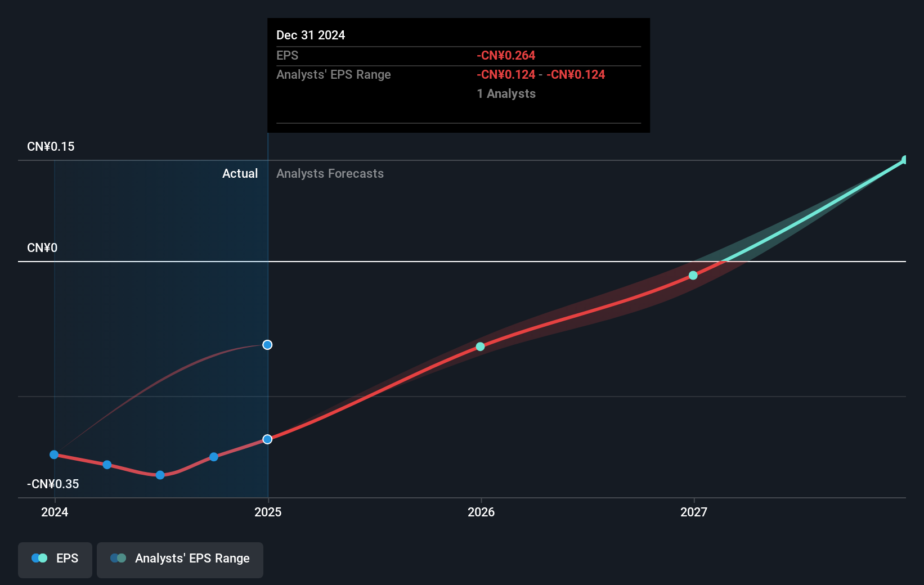
Task: Select the 2025 analyst estimate point on thin line
Action: coord(267,345)
